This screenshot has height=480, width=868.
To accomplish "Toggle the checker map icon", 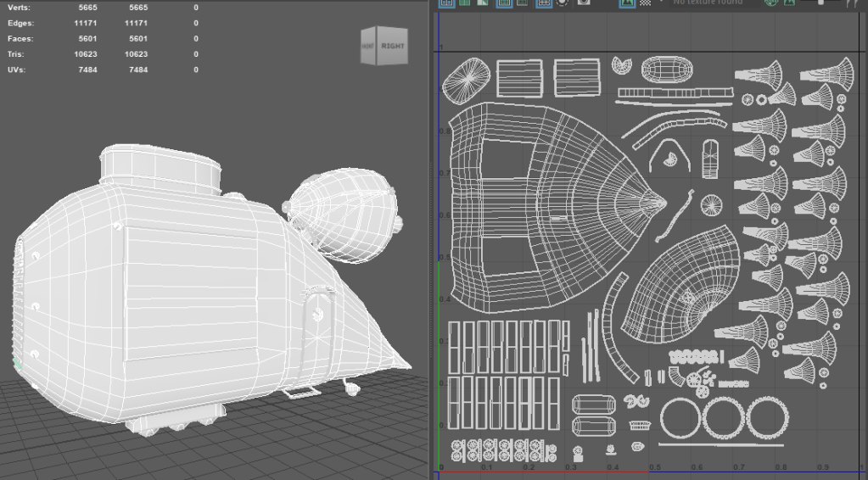I will pos(646,3).
